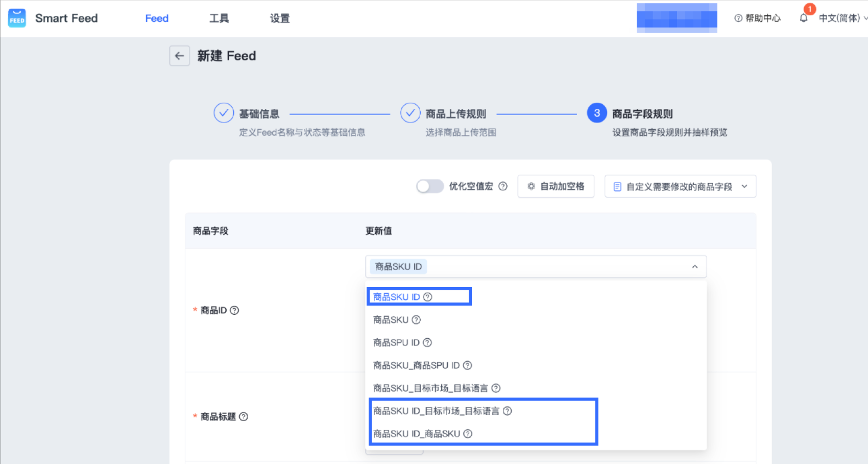Click the 选择商品上传范围 description
Viewport: 868px width, 464px height.
pos(461,132)
